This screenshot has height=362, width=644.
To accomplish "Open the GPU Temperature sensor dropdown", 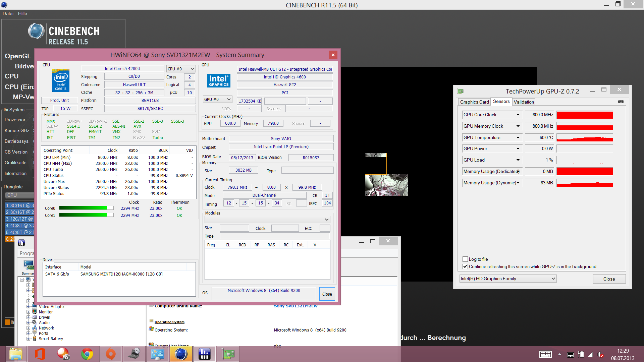I will 518,138.
